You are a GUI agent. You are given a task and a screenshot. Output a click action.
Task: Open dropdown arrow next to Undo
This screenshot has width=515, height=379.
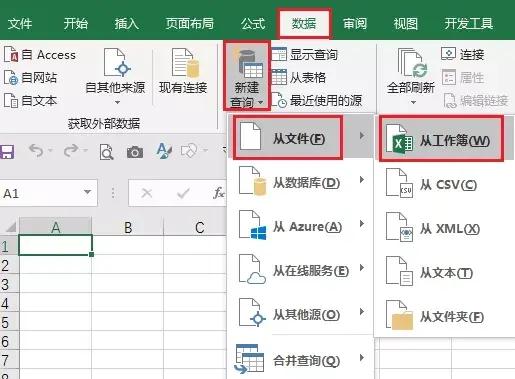tap(51, 151)
